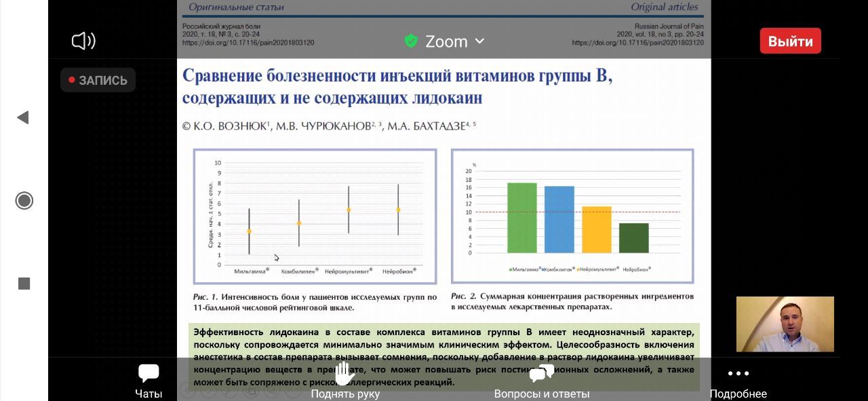
Task: Tap the blue Комбилипен bar
Action: coord(559,219)
